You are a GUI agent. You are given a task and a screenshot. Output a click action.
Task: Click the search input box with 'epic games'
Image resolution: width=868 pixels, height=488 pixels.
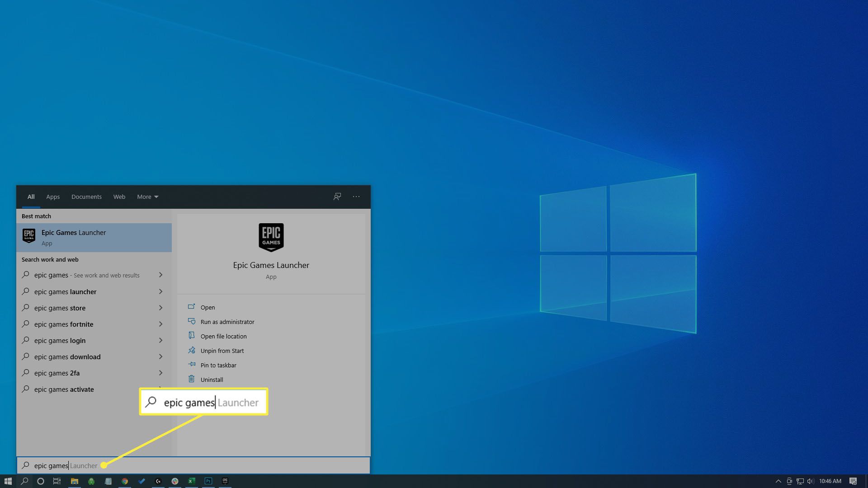[193, 465]
